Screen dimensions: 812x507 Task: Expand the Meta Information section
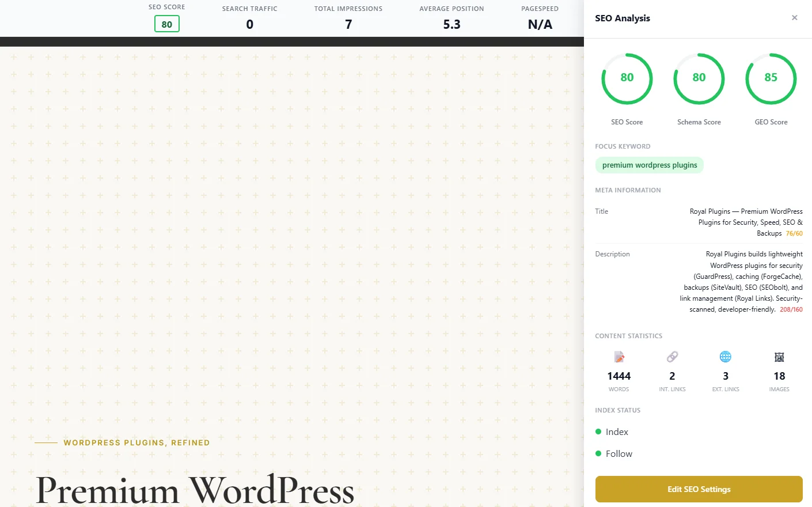[628, 190]
